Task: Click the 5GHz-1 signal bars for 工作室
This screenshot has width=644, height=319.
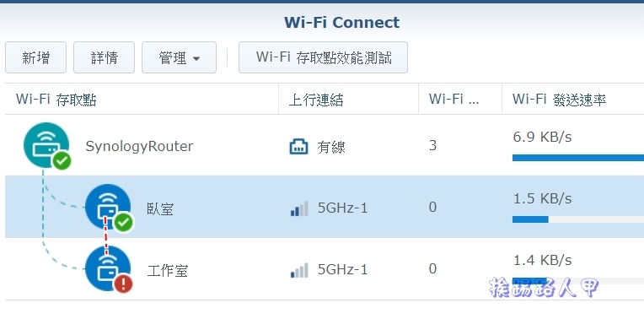Action: pyautogui.click(x=299, y=270)
